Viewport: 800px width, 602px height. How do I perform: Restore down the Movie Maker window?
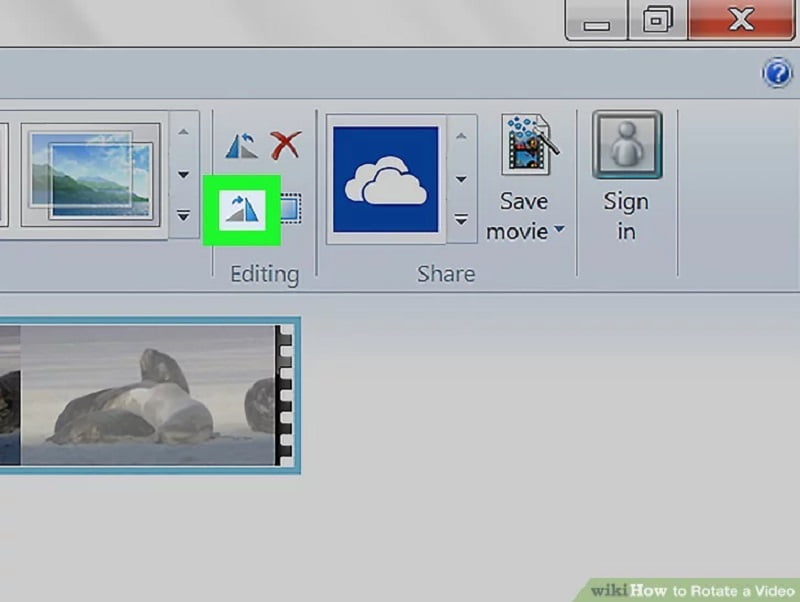(657, 20)
